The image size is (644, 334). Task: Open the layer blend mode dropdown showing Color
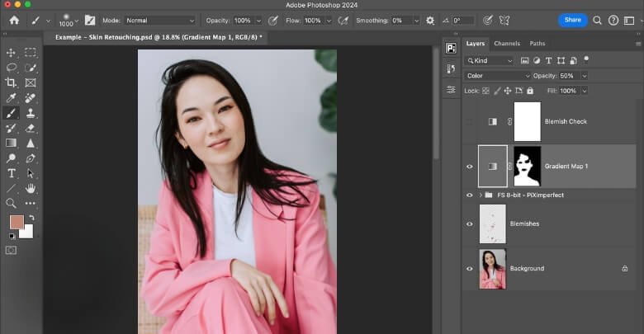500,76
